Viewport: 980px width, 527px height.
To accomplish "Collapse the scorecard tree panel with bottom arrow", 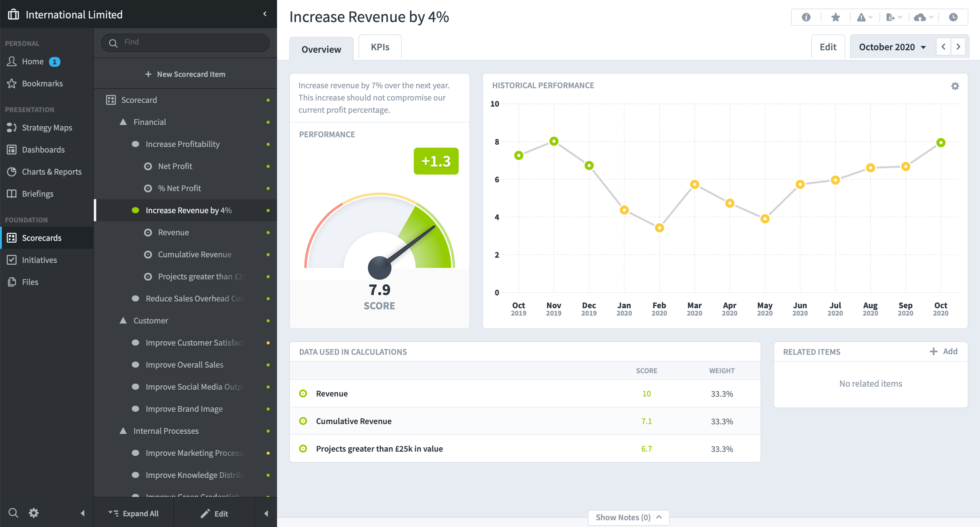I will click(266, 513).
